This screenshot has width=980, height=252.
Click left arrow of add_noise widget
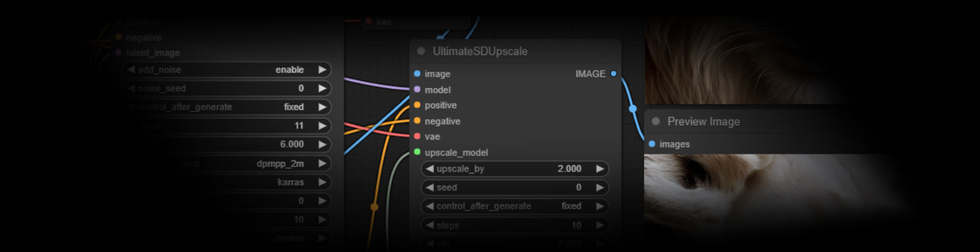coord(132,70)
